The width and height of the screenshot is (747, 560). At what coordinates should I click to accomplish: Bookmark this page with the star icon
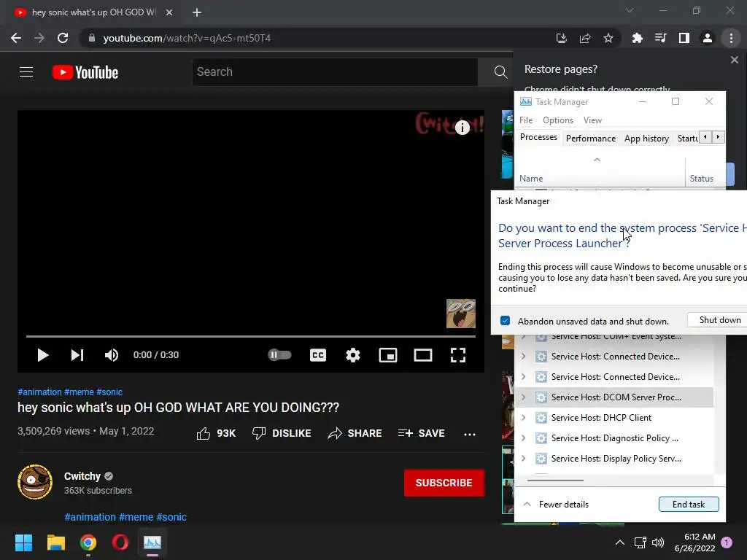click(608, 38)
